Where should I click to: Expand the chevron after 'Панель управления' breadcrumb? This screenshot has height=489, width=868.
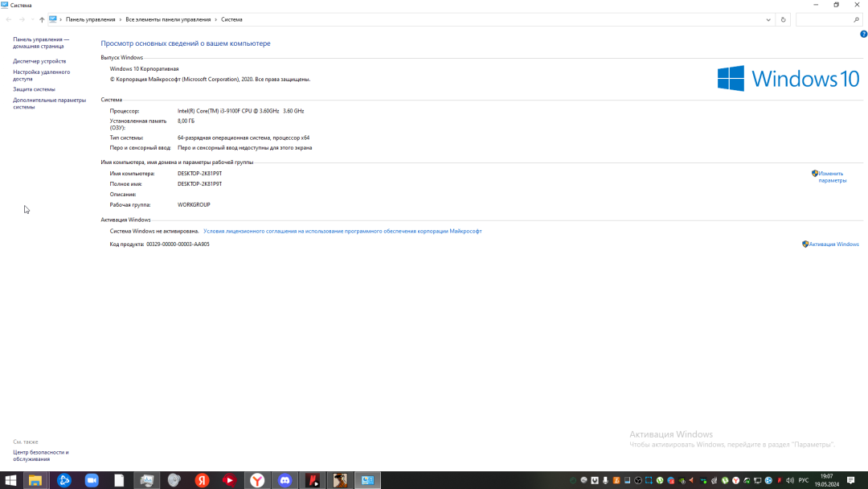[121, 19]
